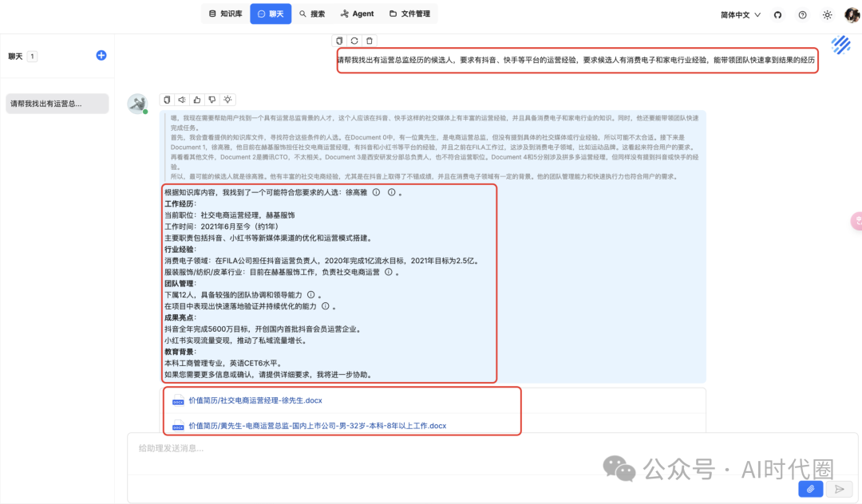Screen dimensions: 862x504
Task: Delete the user message with the trash icon
Action: tap(370, 41)
